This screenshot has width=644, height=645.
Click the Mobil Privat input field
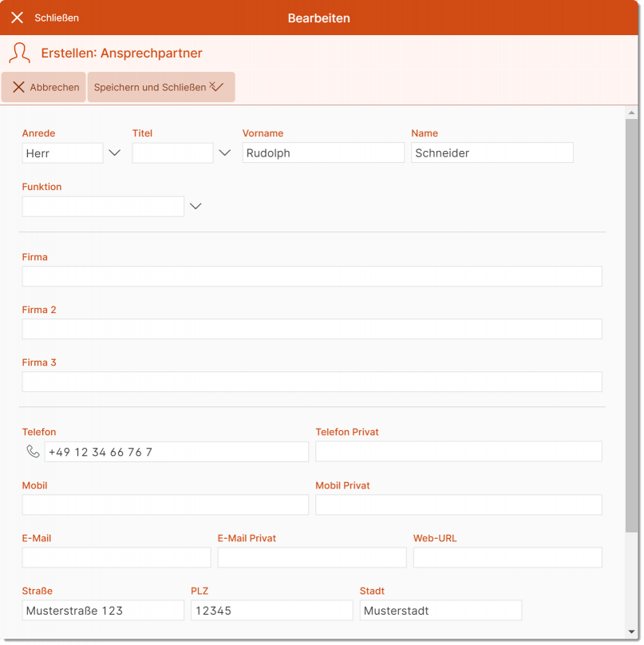point(458,505)
